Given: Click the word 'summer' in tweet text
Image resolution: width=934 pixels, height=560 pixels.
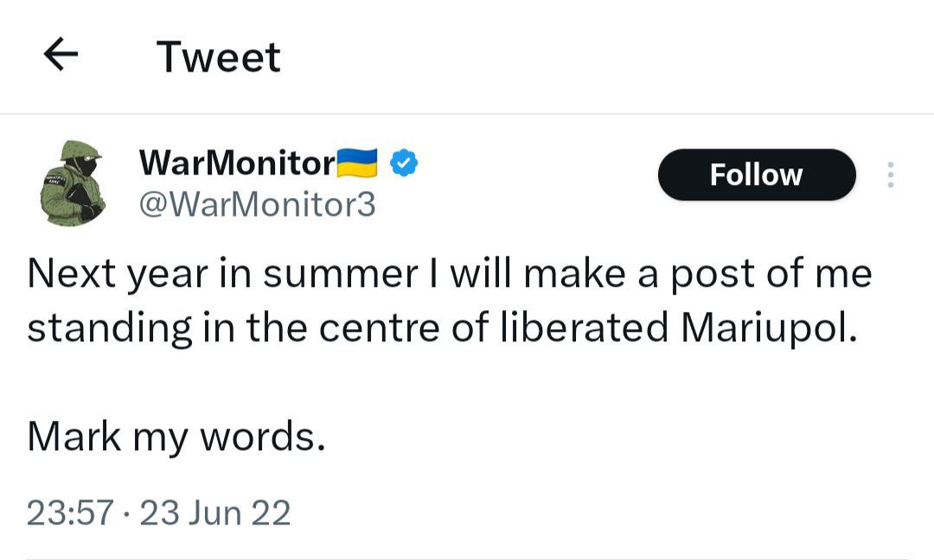Looking at the screenshot, I should (x=341, y=276).
